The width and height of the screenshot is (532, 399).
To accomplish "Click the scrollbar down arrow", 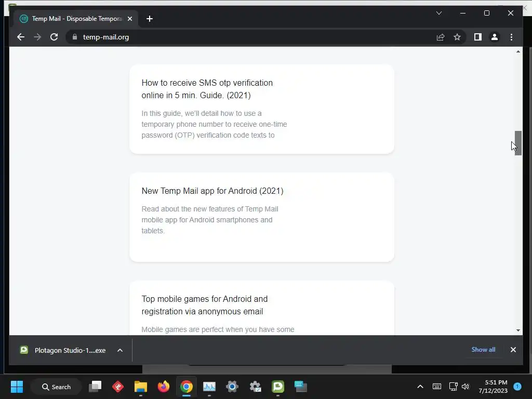I will tap(518, 330).
